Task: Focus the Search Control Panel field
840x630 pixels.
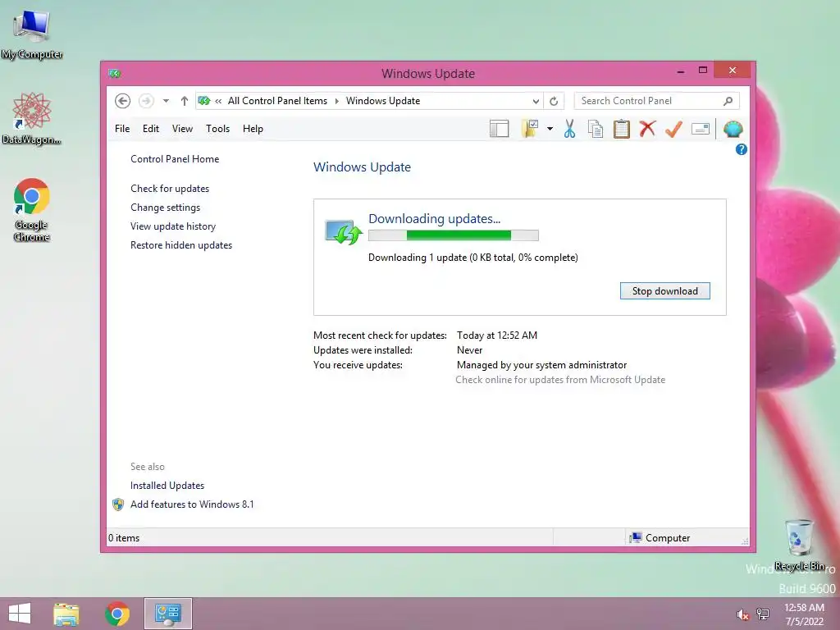Action: click(657, 101)
